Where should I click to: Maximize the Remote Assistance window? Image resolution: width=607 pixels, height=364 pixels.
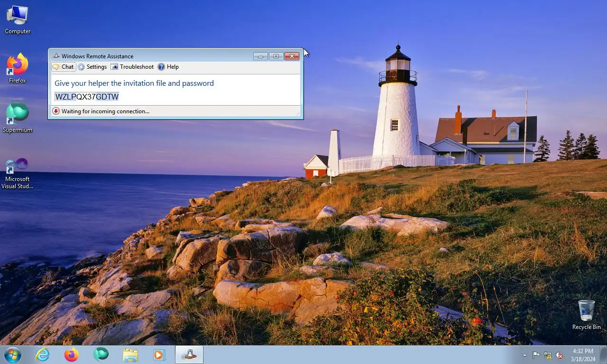pyautogui.click(x=276, y=56)
